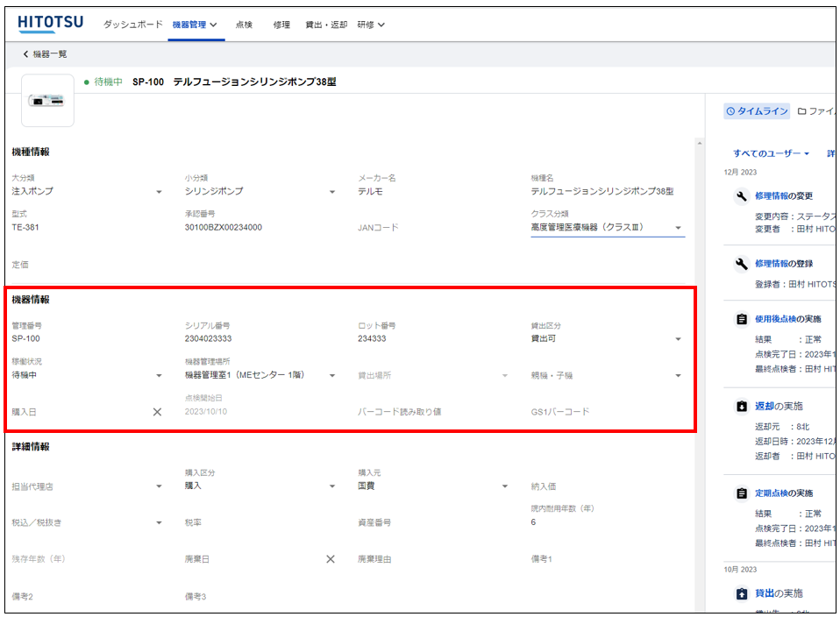Open the 使用後点検 timeline link
The width and height of the screenshot is (840, 617).
[776, 319]
